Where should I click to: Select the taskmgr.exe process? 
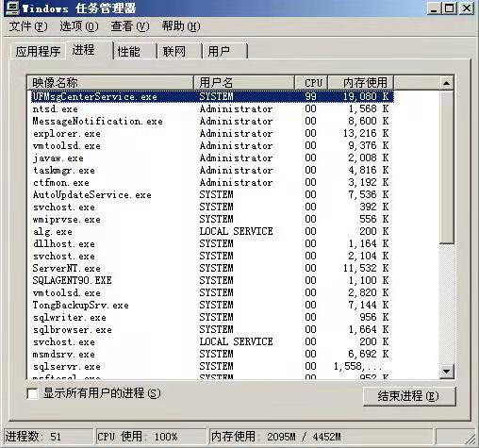[210, 170]
